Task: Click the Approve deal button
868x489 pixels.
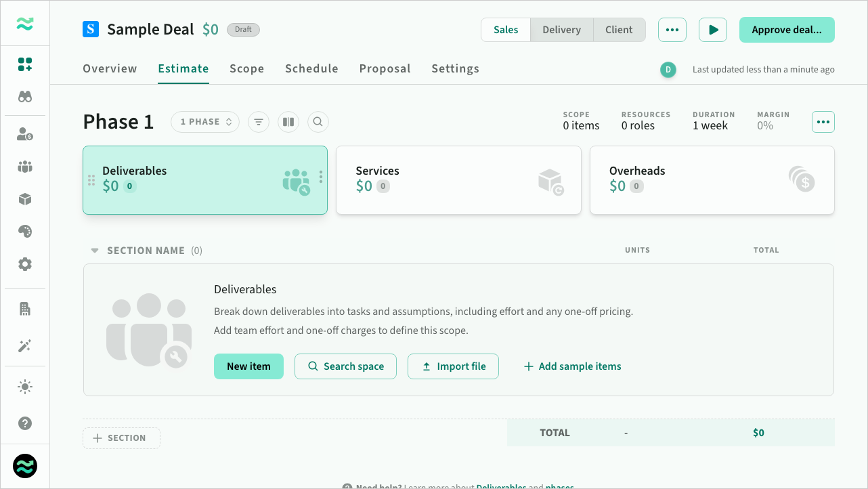Action: pyautogui.click(x=786, y=30)
